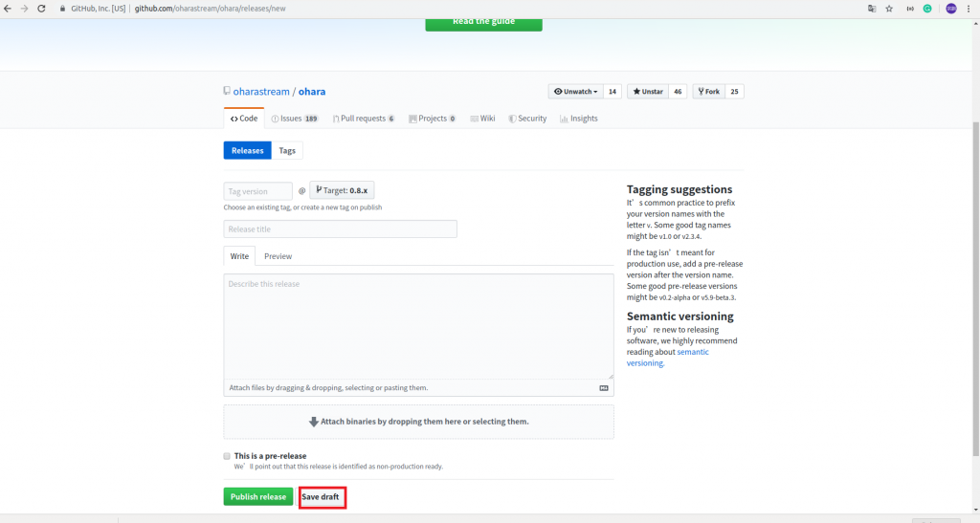Image resolution: width=980 pixels, height=523 pixels.
Task: Click the Unstar button
Action: pyautogui.click(x=648, y=92)
